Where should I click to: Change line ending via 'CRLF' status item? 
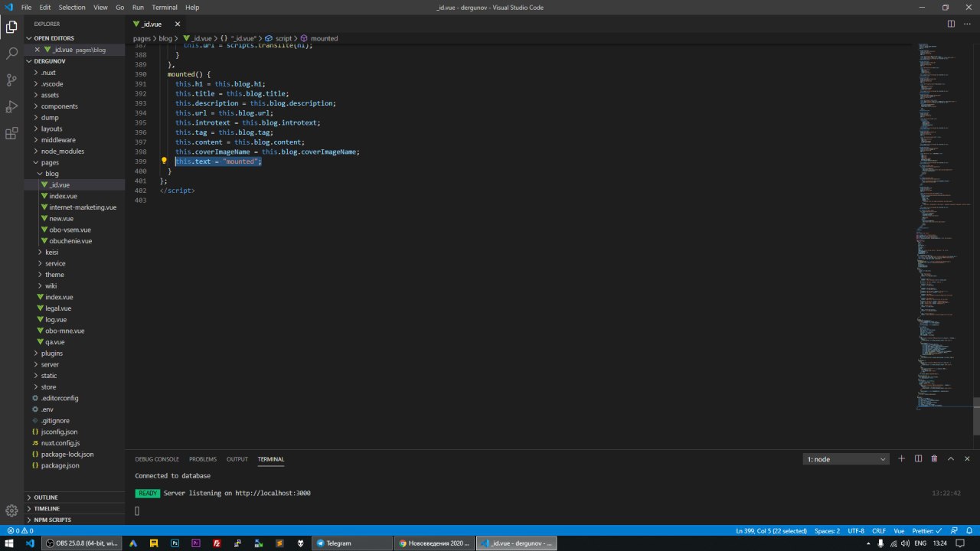879,531
